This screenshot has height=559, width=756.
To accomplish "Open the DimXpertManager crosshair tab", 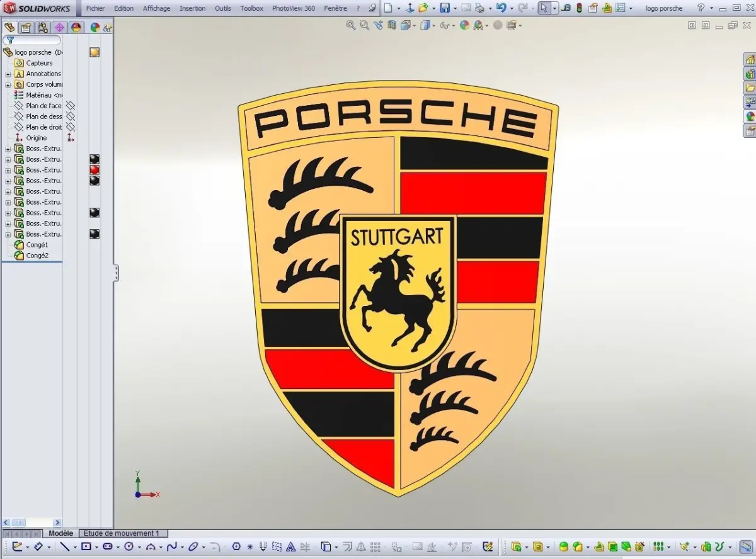I will click(x=59, y=28).
